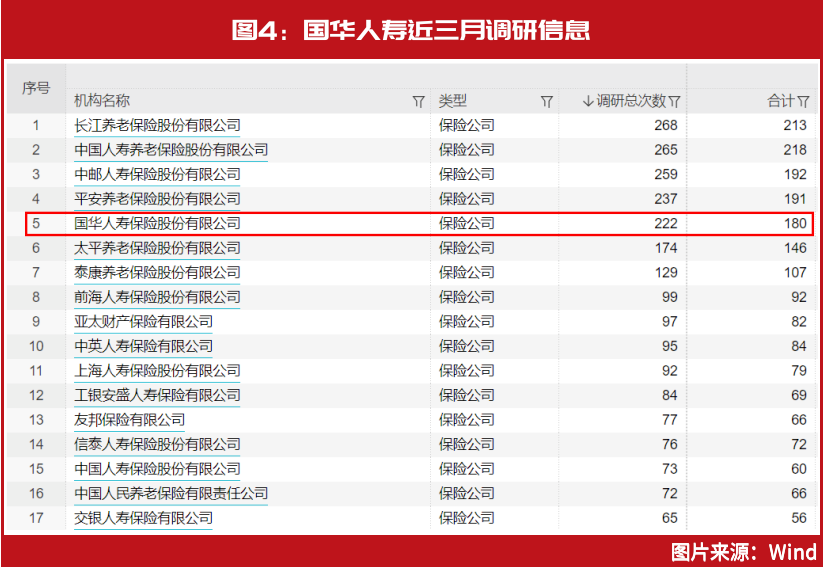Select survey count 65 cell
Image resolution: width=824 pixels, height=567 pixels.
point(670,518)
